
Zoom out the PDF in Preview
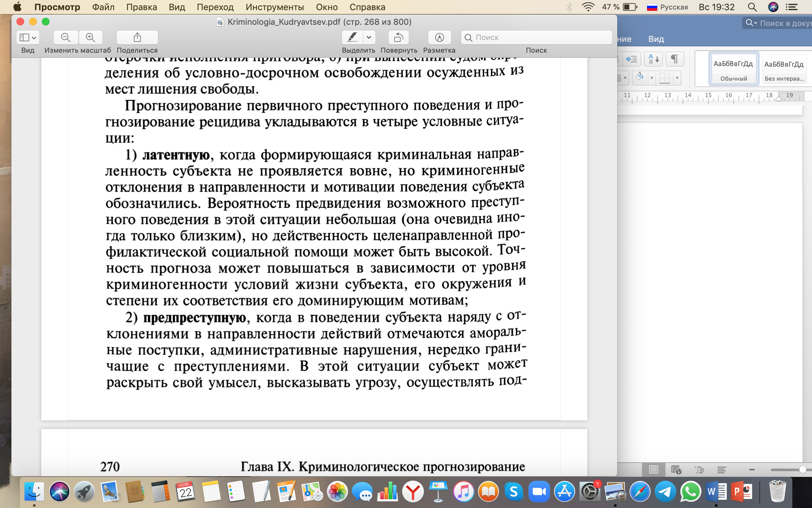point(66,37)
